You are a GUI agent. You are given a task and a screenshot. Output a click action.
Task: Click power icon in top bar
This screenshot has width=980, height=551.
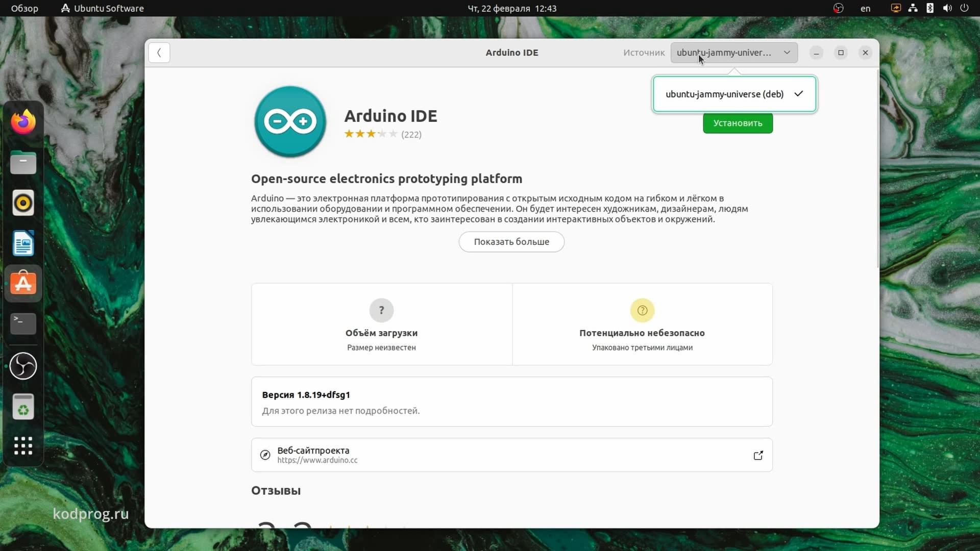[964, 8]
